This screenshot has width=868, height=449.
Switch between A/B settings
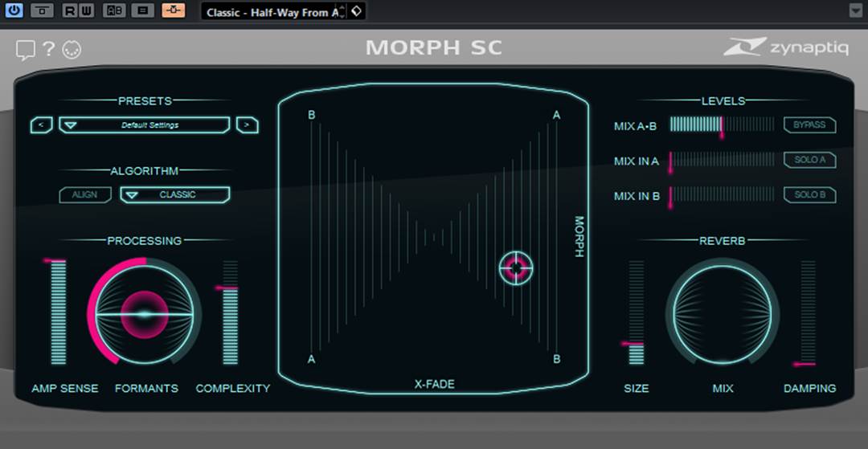point(115,10)
